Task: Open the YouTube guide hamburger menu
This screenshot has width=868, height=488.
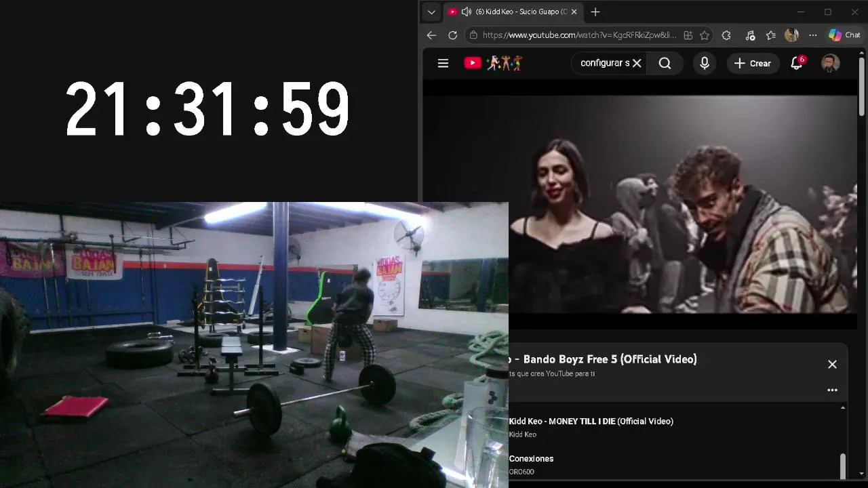Action: [x=443, y=63]
